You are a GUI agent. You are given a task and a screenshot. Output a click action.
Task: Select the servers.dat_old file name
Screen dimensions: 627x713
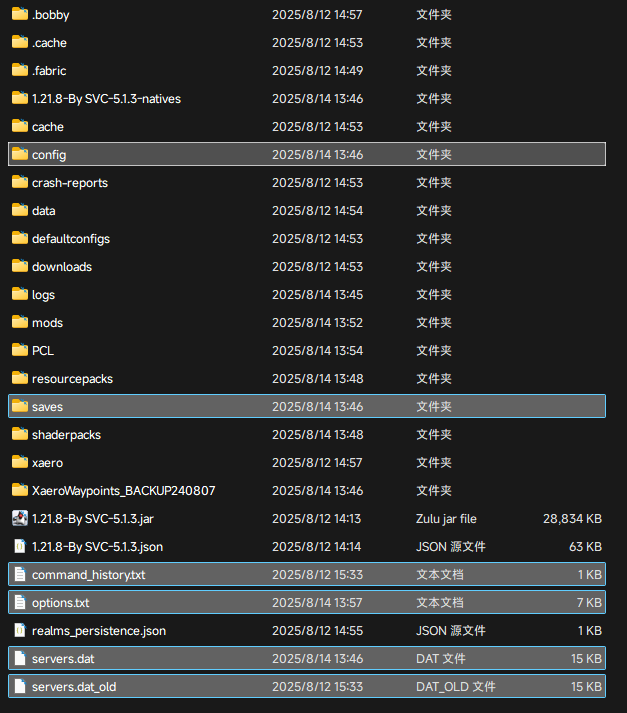[x=73, y=687]
